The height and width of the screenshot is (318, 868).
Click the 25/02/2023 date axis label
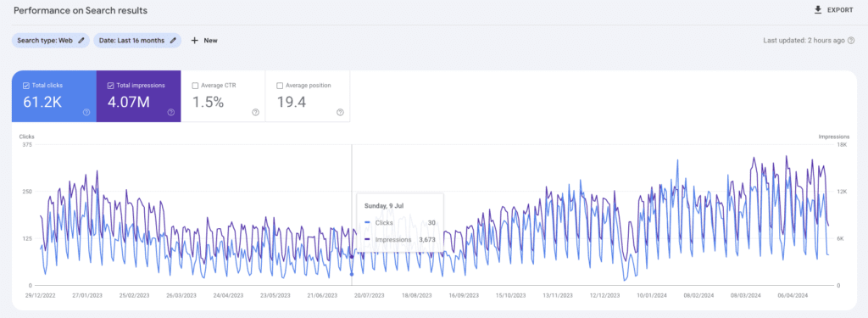click(135, 296)
